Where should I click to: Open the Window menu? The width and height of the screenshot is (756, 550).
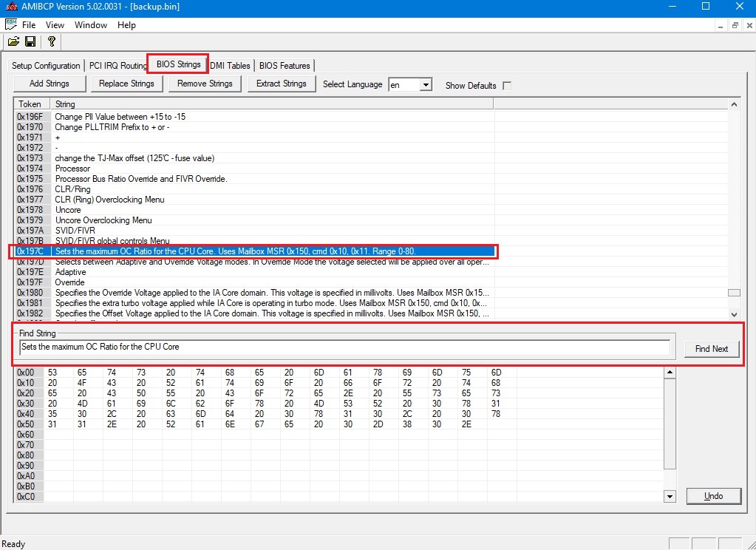tap(91, 25)
